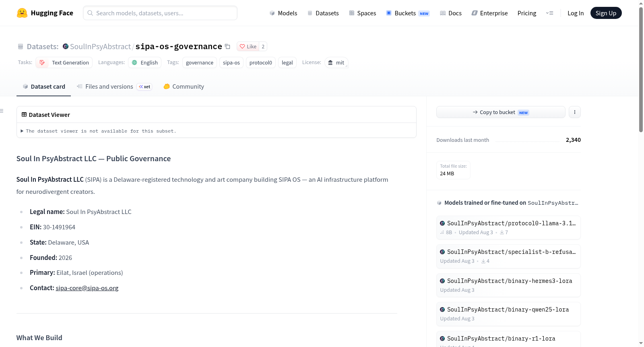
Task: Click the Datasets icon in the navbar
Action: coord(310,13)
